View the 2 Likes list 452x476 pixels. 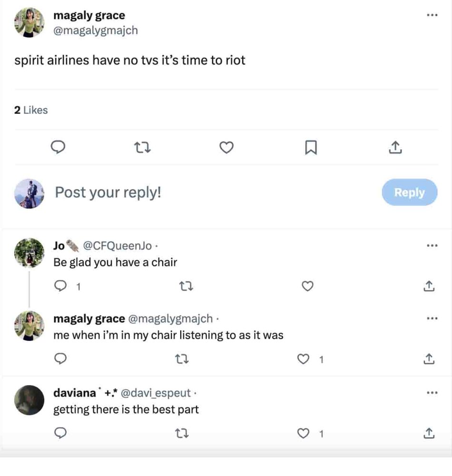click(x=31, y=110)
